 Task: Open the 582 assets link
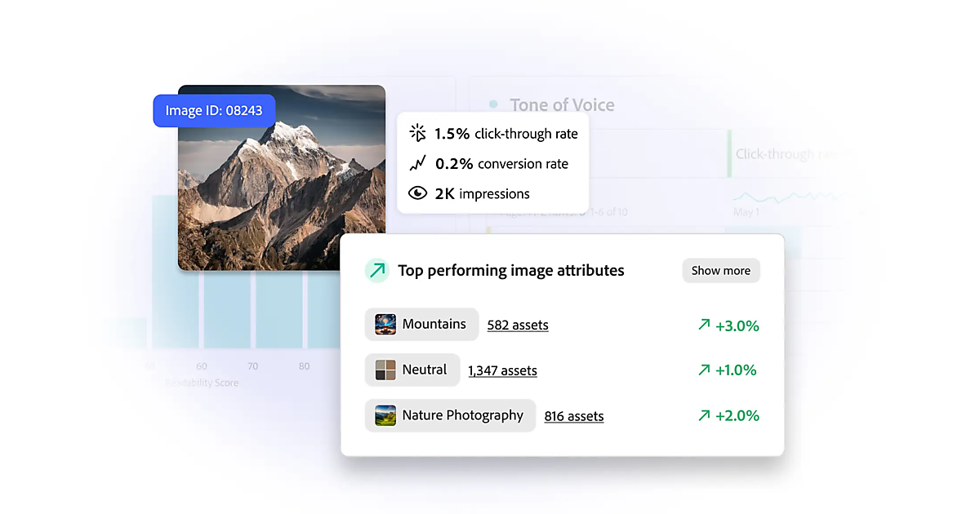tap(518, 326)
